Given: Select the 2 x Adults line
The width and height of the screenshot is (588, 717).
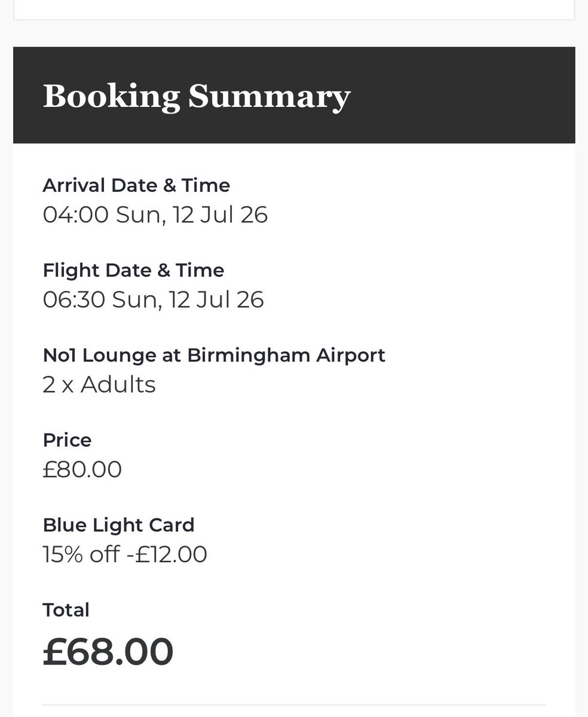Looking at the screenshot, I should pos(99,384).
